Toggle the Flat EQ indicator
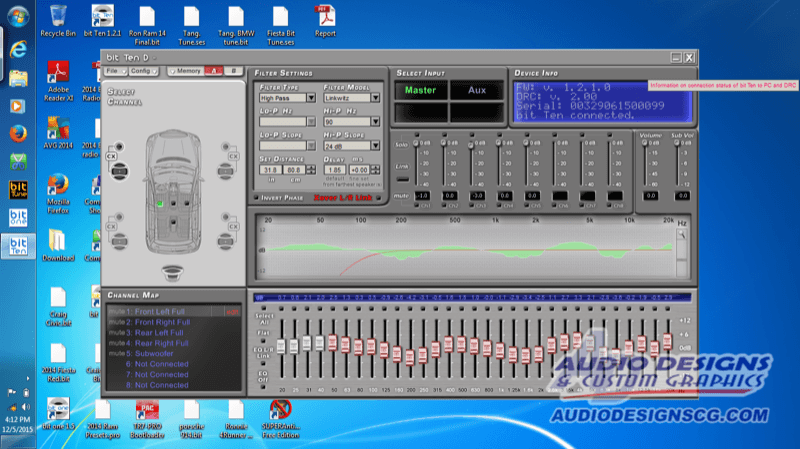 263,341
